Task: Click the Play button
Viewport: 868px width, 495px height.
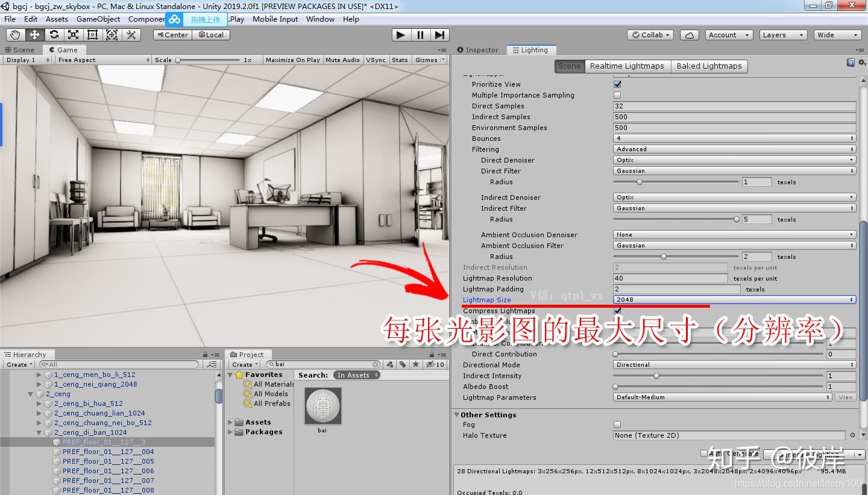Action: 401,34
